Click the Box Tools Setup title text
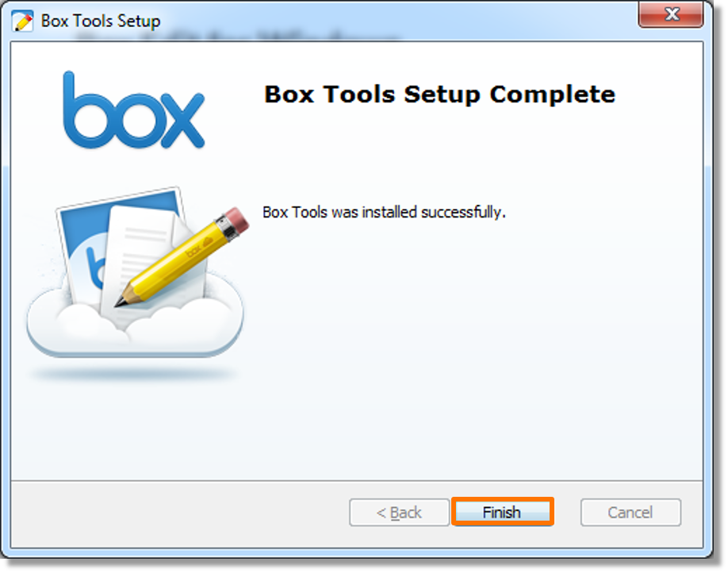 [101, 21]
